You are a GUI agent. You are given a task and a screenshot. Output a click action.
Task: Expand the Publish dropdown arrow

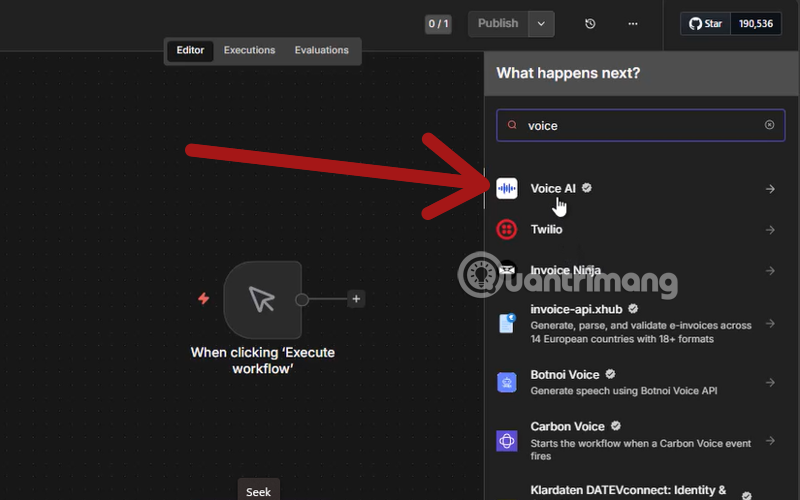541,23
